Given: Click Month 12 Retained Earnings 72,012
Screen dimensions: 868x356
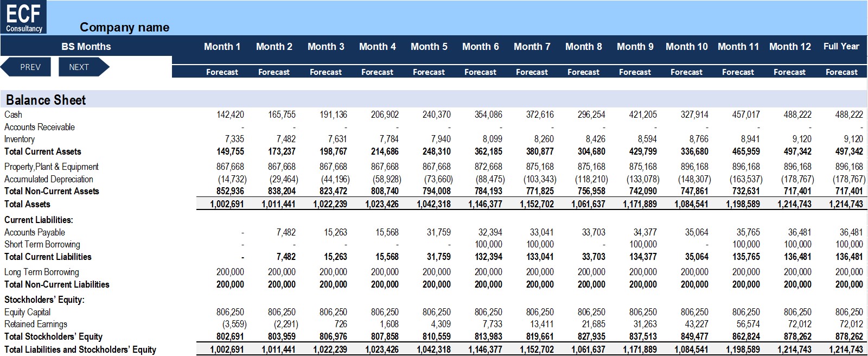Looking at the screenshot, I should click(x=800, y=324).
